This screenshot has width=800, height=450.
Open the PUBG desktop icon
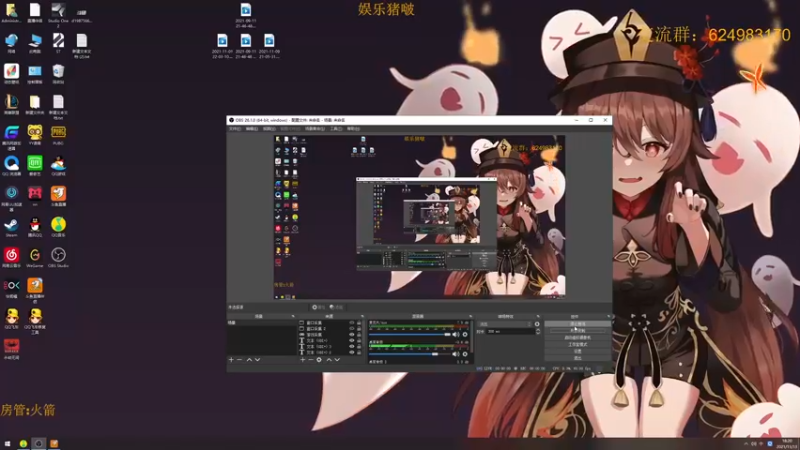tap(58, 135)
